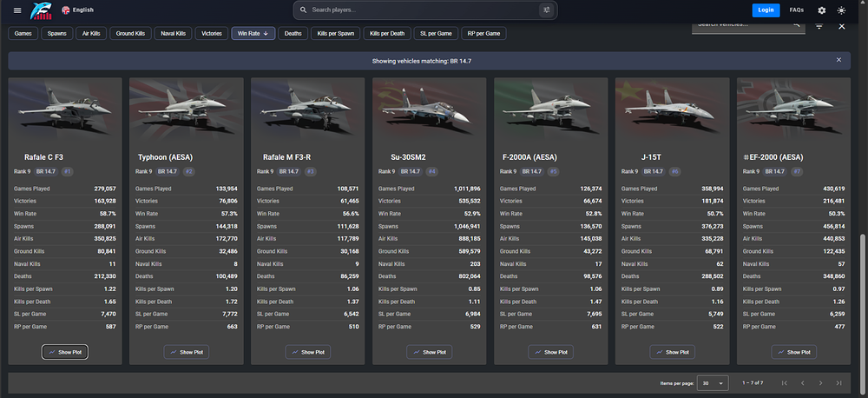The height and width of the screenshot is (398, 868).
Task: Open F-2000A (AESA) vehicle image
Action: click(551, 108)
